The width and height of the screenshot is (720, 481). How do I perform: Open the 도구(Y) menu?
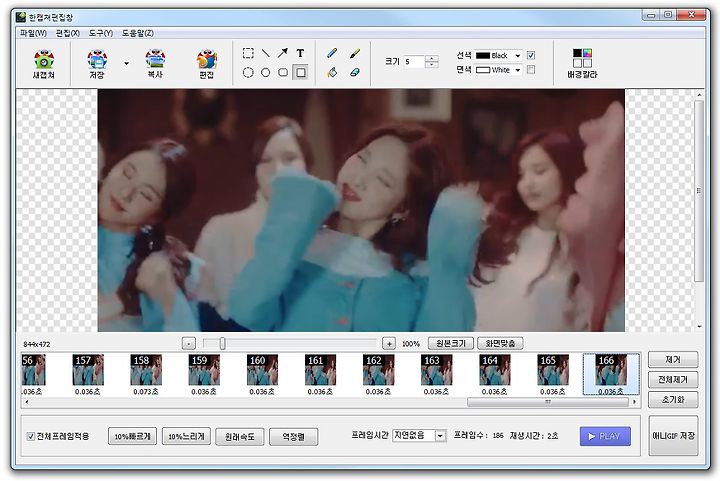point(101,33)
